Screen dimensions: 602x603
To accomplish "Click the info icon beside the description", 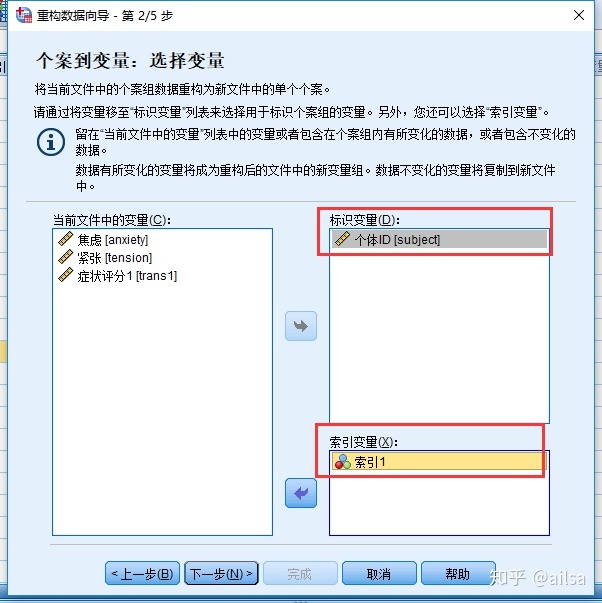I will coord(51,142).
